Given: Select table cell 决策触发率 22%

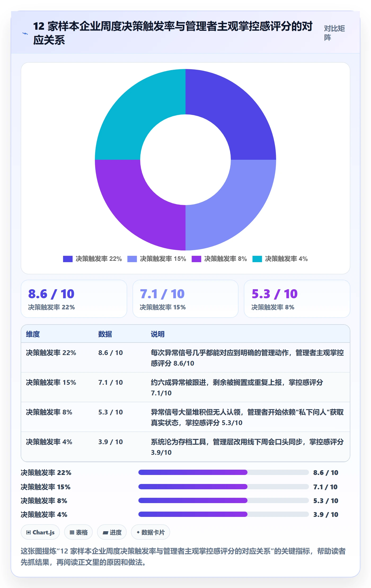Looking at the screenshot, I should point(51,353).
